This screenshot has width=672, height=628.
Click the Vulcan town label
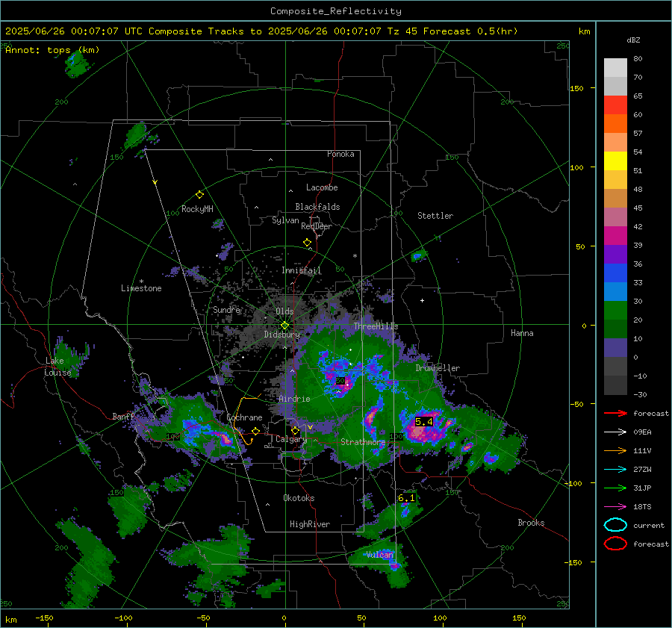click(x=380, y=555)
